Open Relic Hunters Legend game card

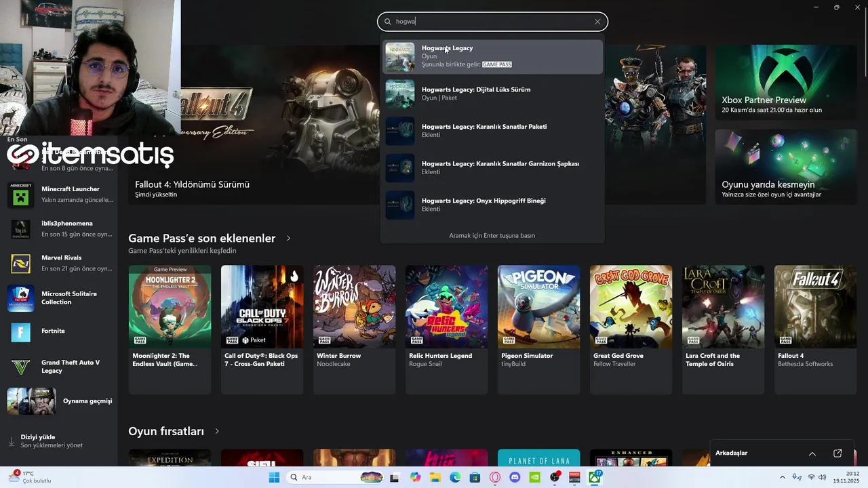446,329
